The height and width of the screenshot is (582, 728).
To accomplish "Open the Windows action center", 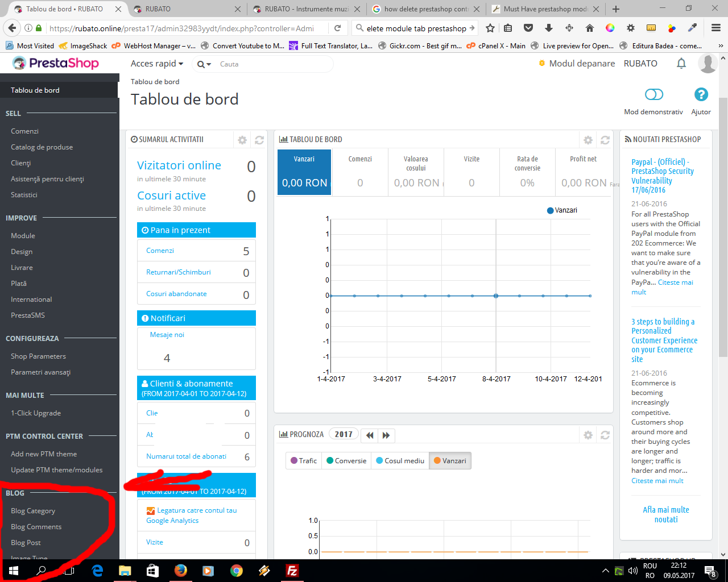I will 710,571.
